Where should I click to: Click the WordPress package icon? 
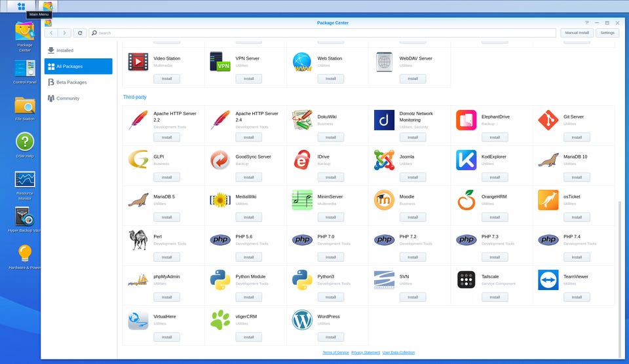302,319
